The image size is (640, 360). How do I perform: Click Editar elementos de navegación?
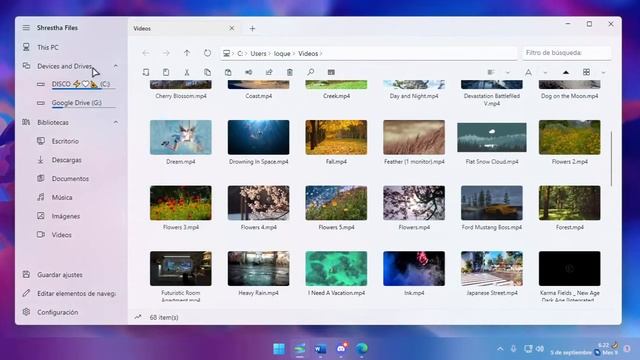click(x=76, y=293)
